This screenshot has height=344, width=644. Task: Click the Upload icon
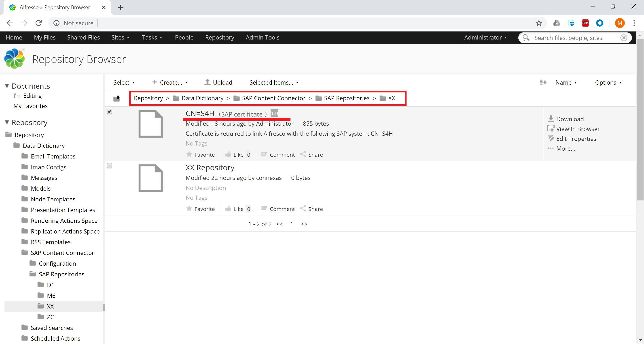207,82
